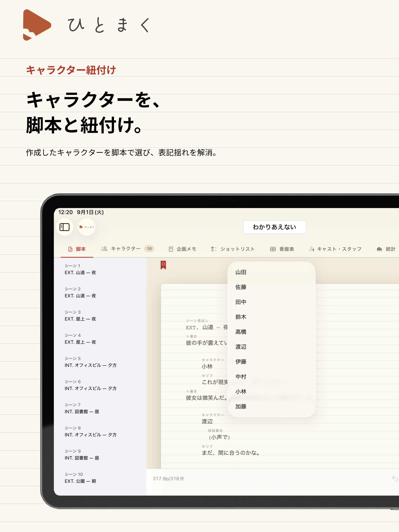
Task: Open the 脚本 tab
Action: tap(77, 249)
